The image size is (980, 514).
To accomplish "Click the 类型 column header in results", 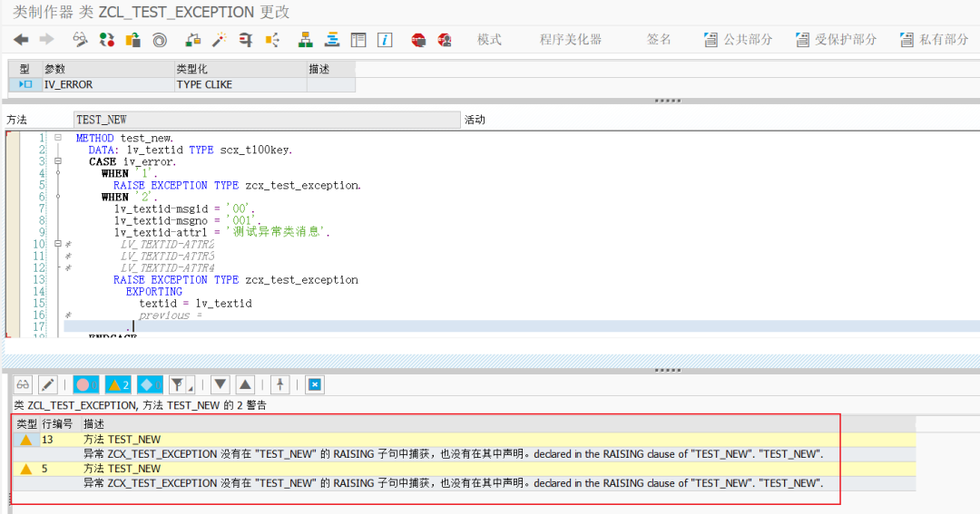I will (x=27, y=424).
